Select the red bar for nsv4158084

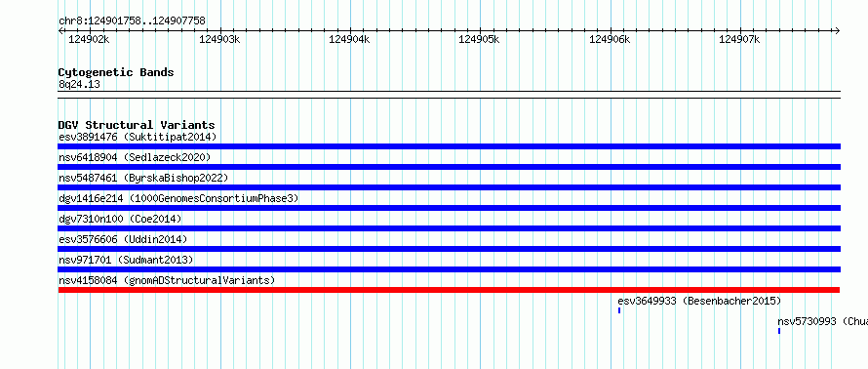point(449,290)
